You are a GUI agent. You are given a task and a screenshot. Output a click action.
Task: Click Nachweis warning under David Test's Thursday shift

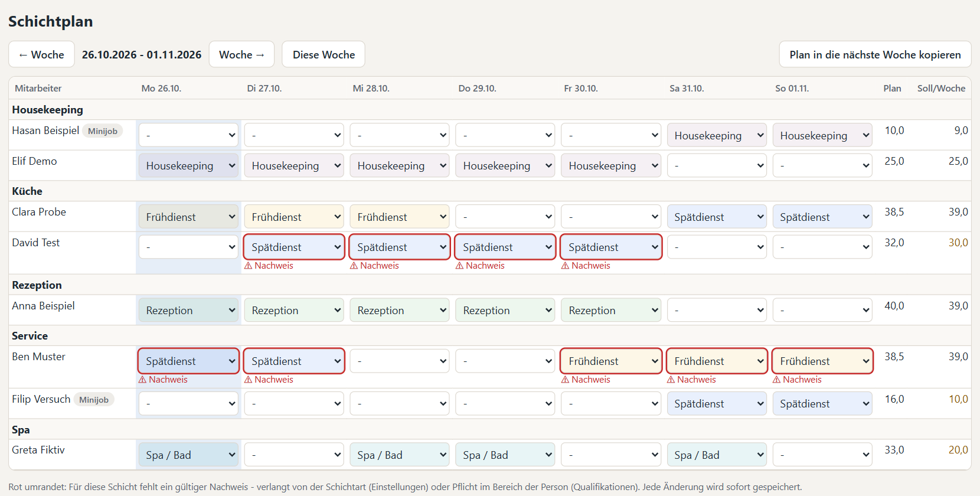pos(480,266)
